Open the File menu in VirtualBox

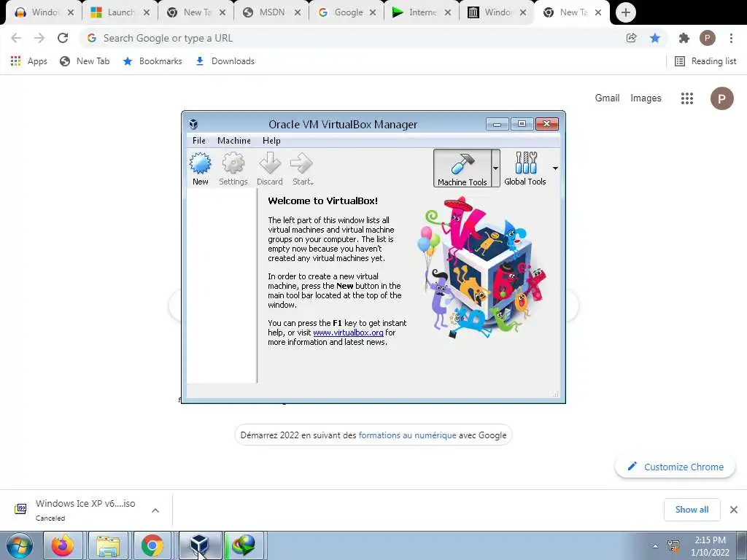[198, 141]
